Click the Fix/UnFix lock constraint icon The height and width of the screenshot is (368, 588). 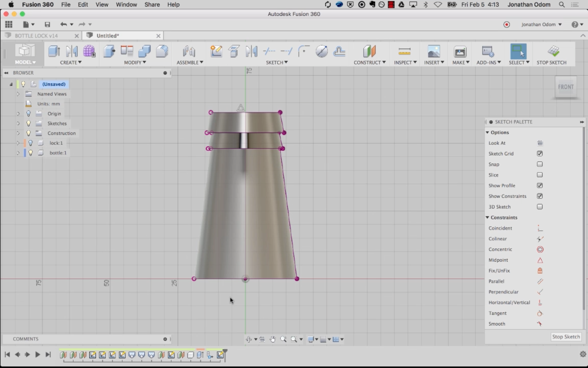click(540, 271)
